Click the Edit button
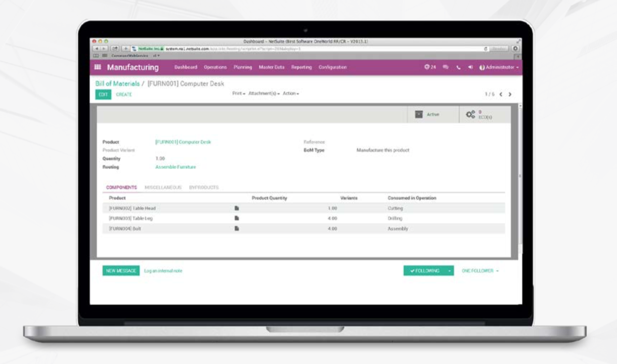 click(103, 95)
